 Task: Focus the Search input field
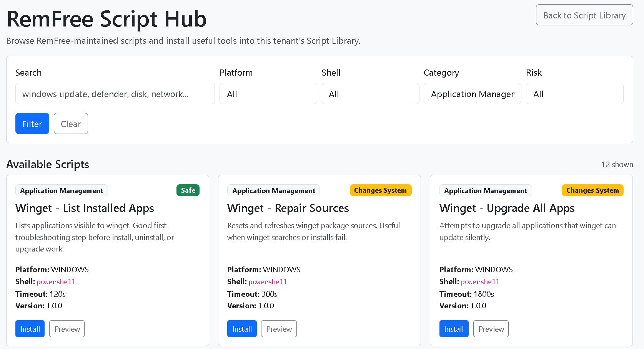pyautogui.click(x=115, y=94)
